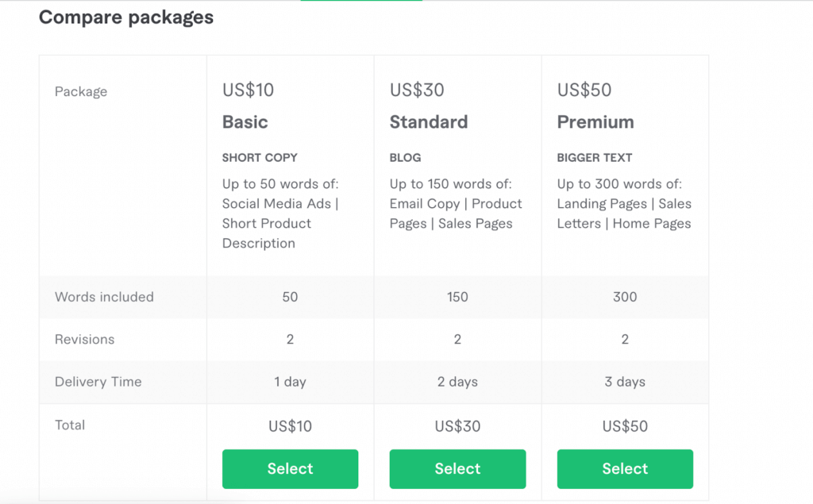Click the Compare packages heading

point(126,17)
